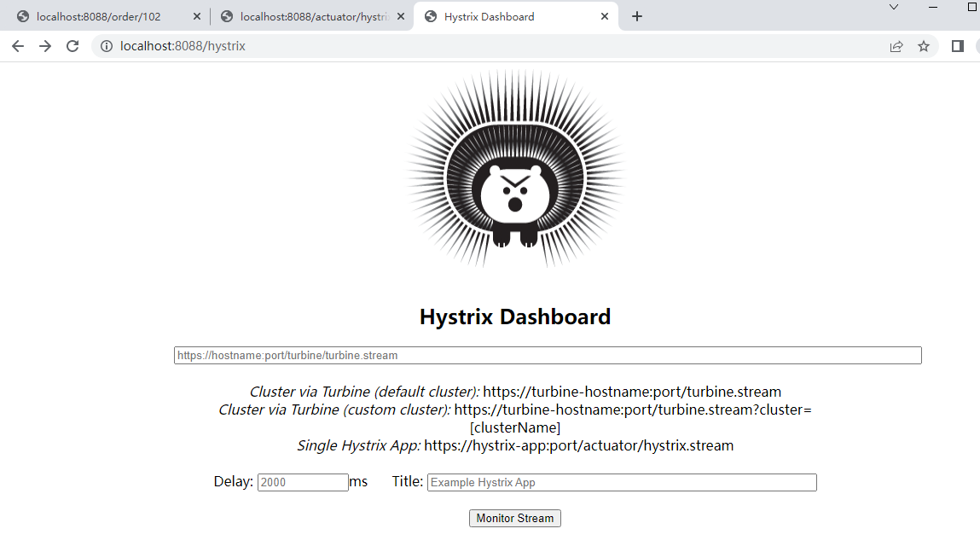
Task: View site information icon in address bar
Action: [x=107, y=46]
